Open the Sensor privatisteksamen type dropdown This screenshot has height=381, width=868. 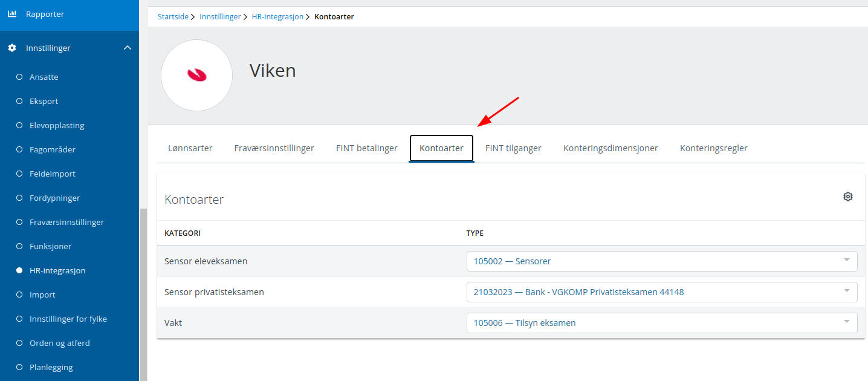tap(662, 292)
